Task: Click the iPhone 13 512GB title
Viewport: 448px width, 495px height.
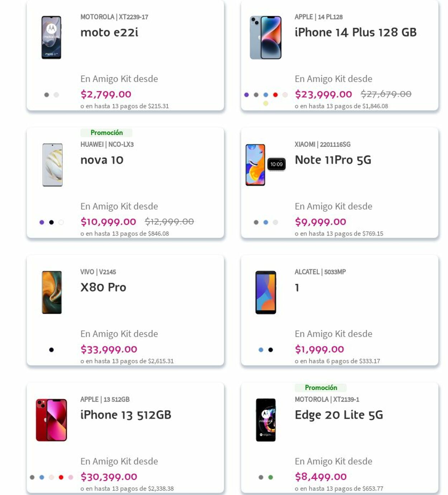Action: click(x=125, y=415)
